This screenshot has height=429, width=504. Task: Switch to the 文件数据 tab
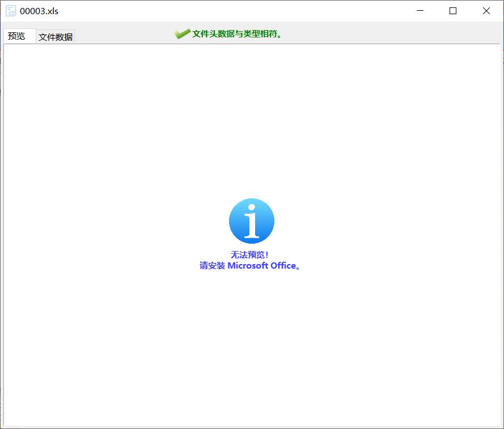point(56,37)
